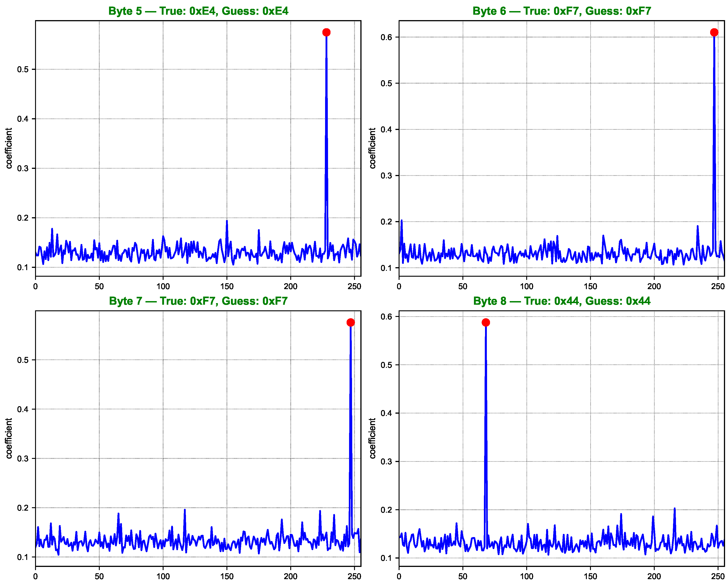The width and height of the screenshot is (728, 585).
Task: Select the red peak marker in Byte 6 plot
Action: click(714, 32)
